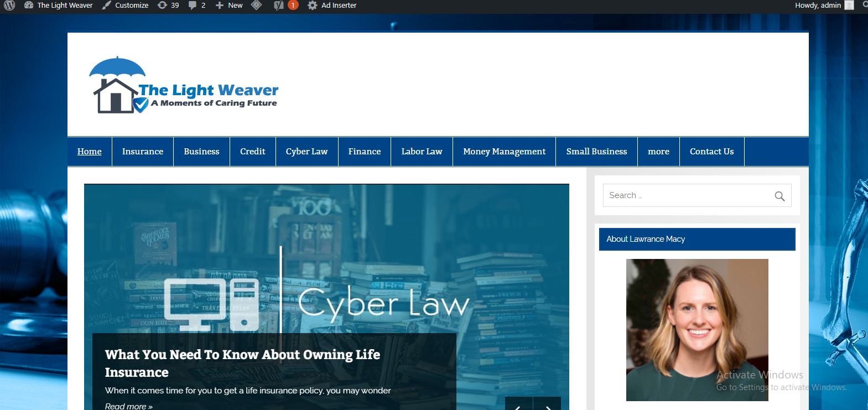868x410 pixels.
Task: Open the Insurance category
Action: (x=143, y=152)
